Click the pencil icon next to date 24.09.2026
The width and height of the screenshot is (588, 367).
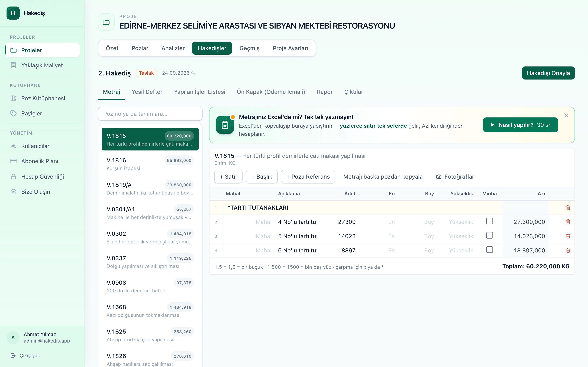tap(193, 73)
